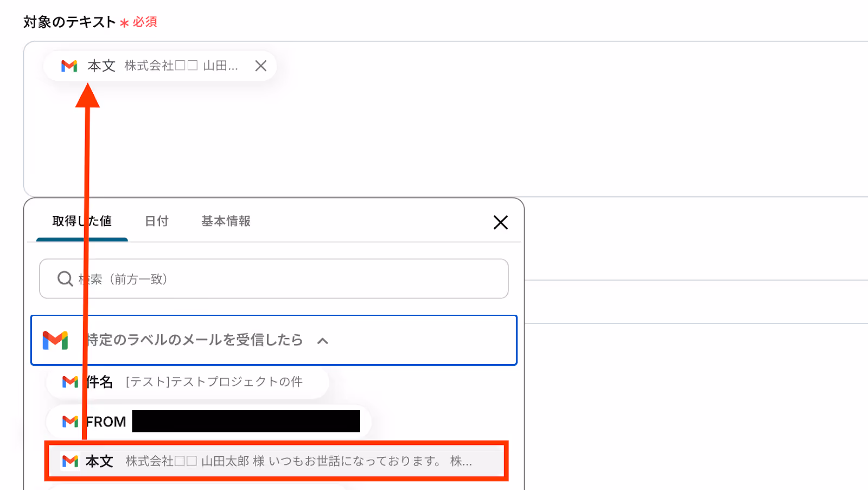Click the 検索（前方一致）search field
868x490 pixels.
click(274, 279)
